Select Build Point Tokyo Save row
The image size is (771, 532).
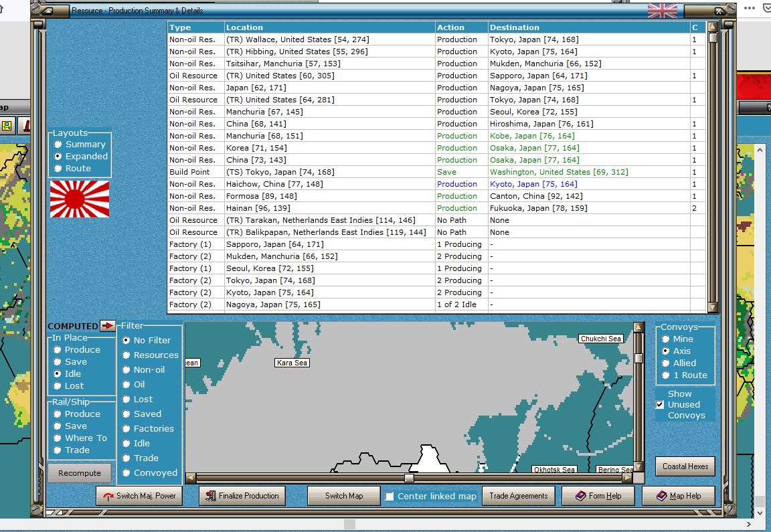pyautogui.click(x=436, y=172)
